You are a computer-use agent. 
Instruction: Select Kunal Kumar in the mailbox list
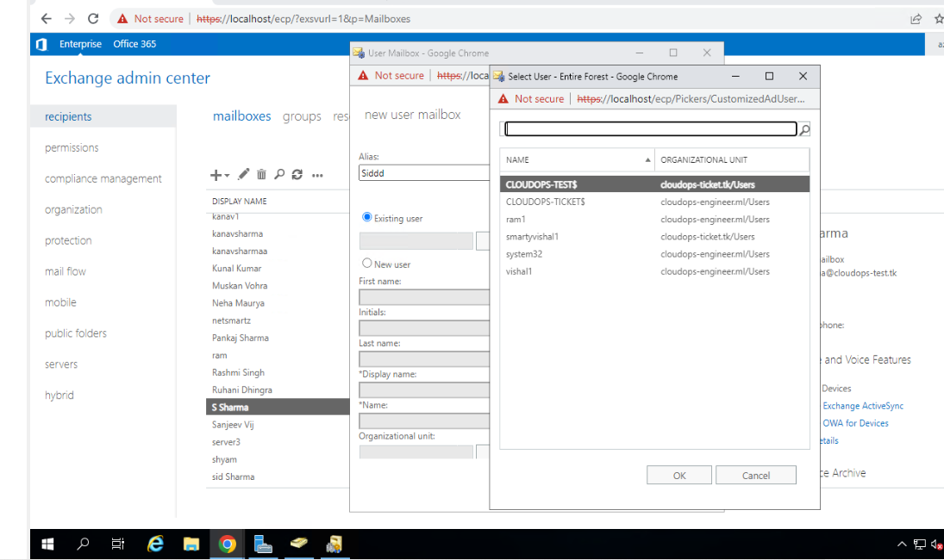click(236, 268)
